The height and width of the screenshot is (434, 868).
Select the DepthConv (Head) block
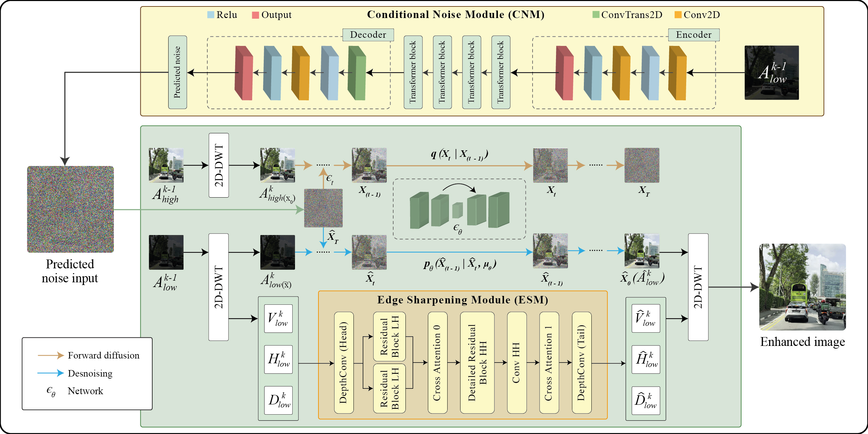[344, 363]
